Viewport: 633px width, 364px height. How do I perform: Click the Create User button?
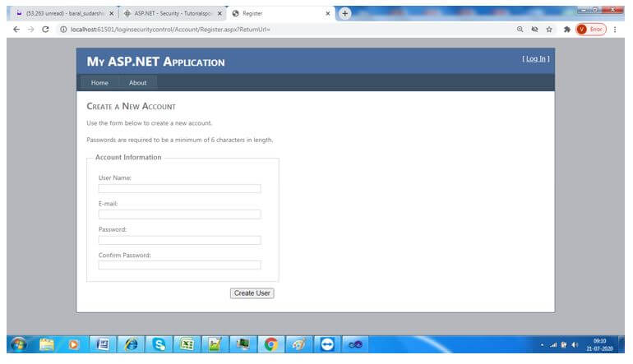pos(252,293)
